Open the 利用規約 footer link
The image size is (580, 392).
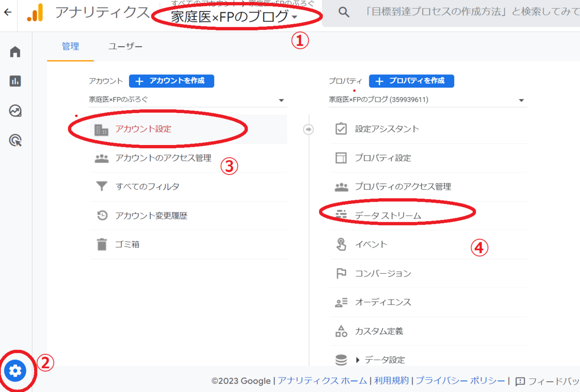click(391, 381)
